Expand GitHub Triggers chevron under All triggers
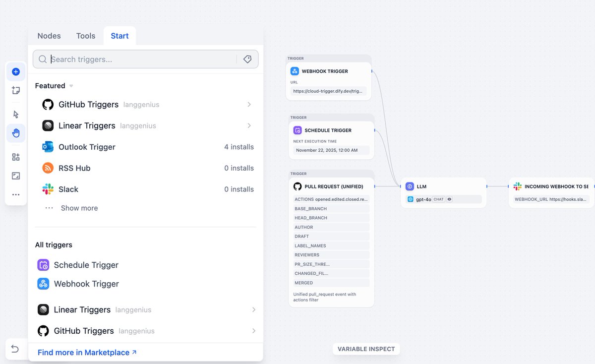Viewport: 595px width, 364px height. 253,331
